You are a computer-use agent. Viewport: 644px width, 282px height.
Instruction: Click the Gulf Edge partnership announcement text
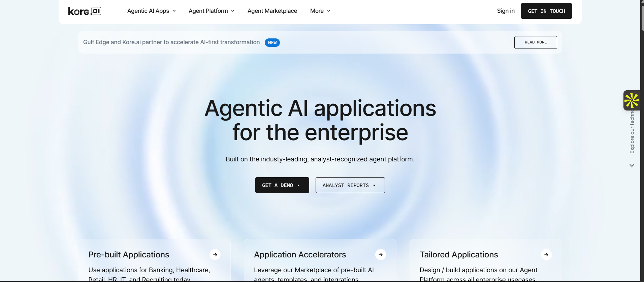click(x=171, y=42)
